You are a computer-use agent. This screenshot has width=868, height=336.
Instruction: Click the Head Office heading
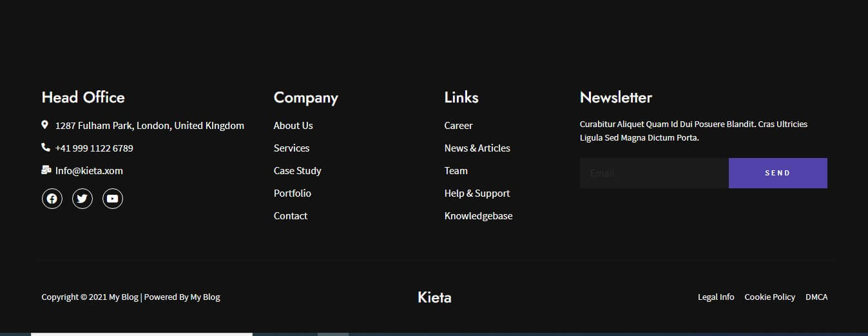[x=83, y=97]
